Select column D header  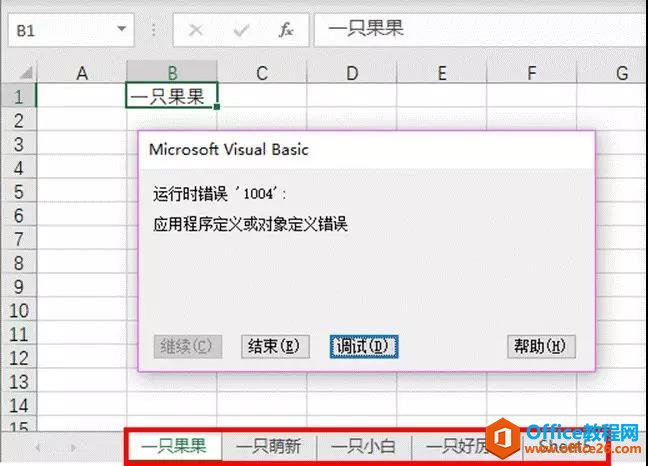tap(352, 73)
